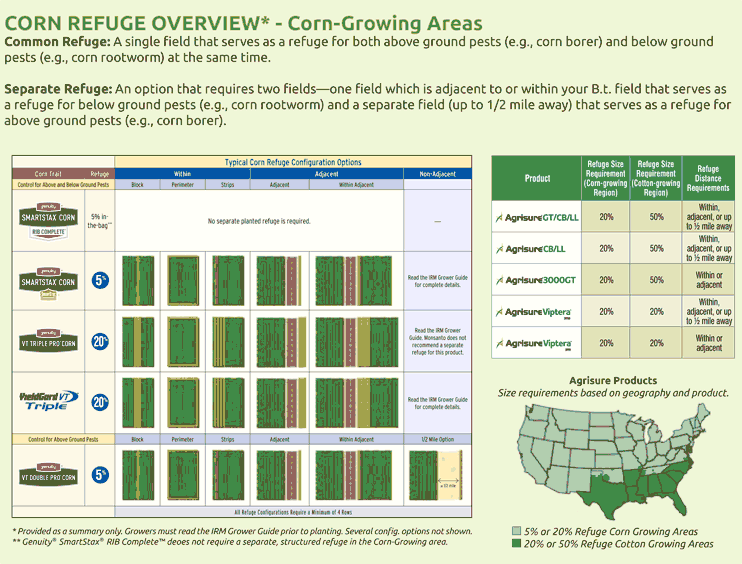Select the Within column group header
742x564 pixels.
[182, 173]
